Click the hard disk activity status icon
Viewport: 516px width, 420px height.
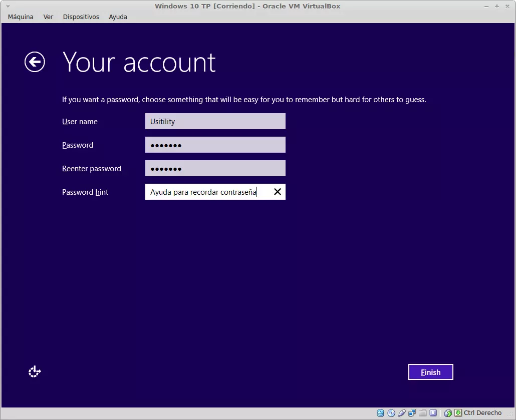[x=381, y=413]
